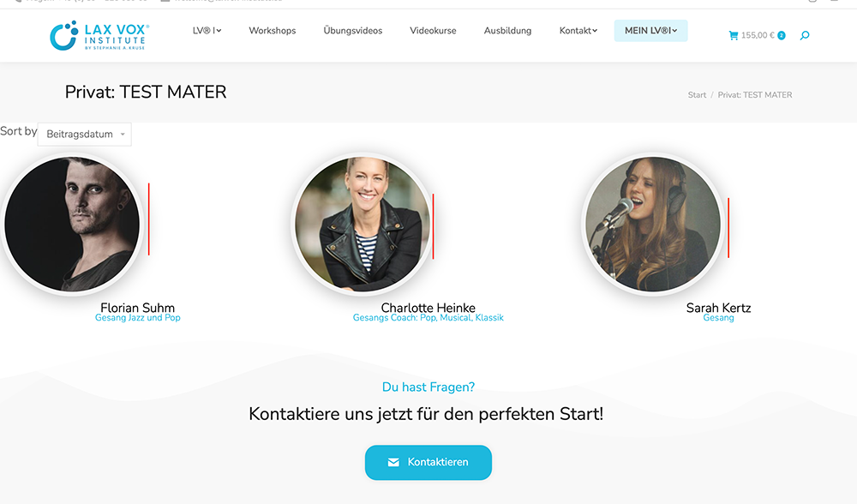The height and width of the screenshot is (504, 857).
Task: Open the MEIN LV®I dropdown menu
Action: 651,31
